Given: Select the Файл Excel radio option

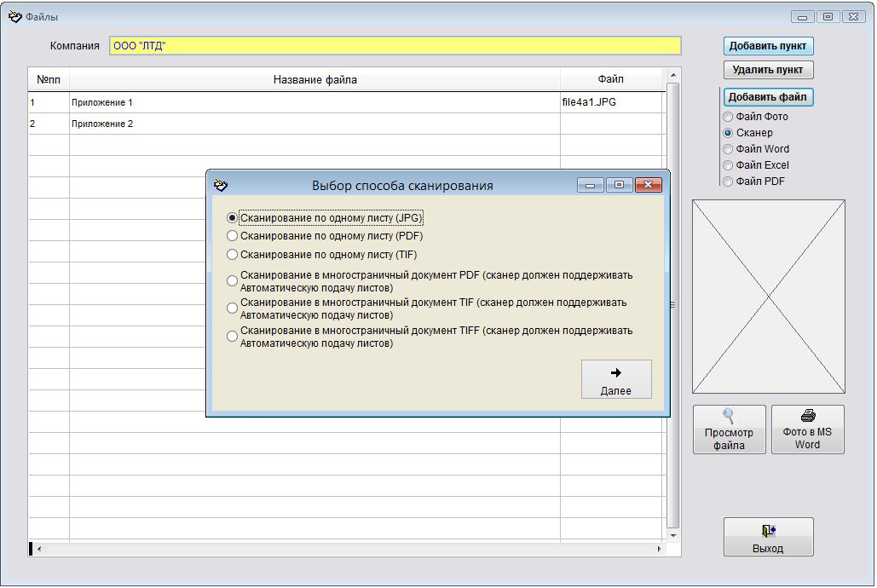Looking at the screenshot, I should tap(728, 165).
